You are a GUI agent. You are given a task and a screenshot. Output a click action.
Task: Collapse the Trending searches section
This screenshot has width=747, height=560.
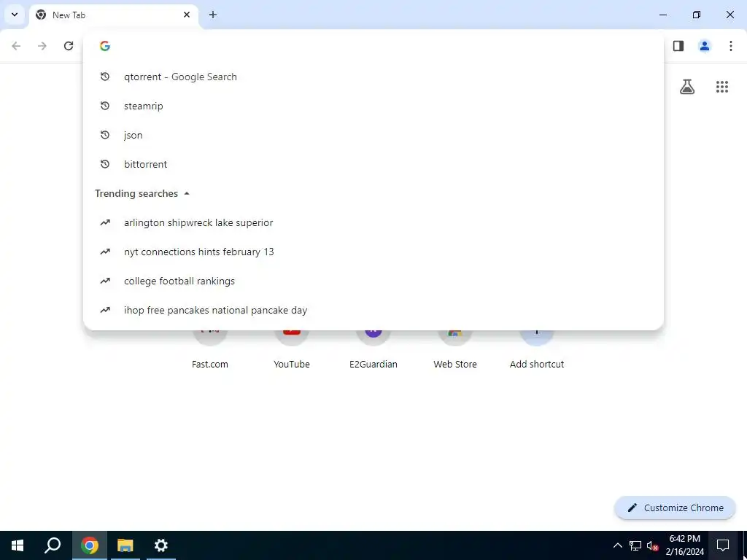coord(187,193)
